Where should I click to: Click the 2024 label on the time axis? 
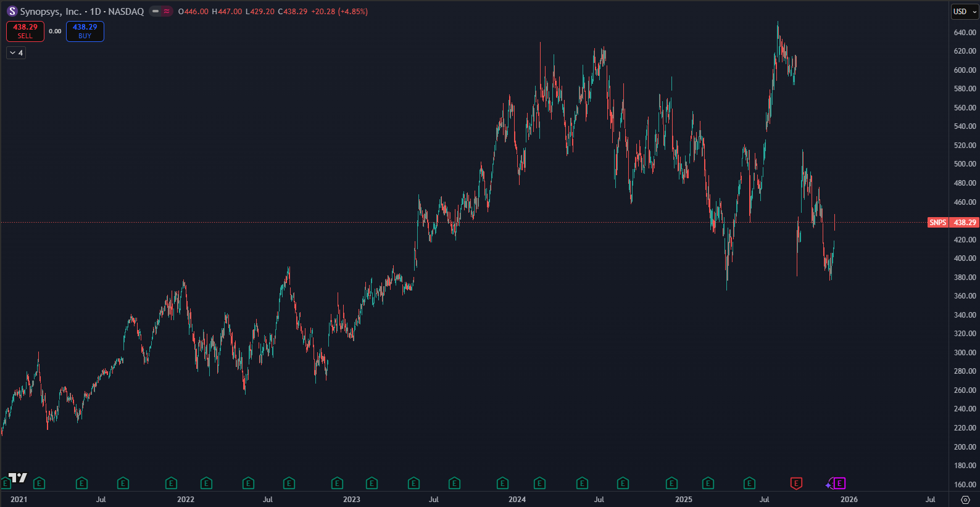point(517,500)
